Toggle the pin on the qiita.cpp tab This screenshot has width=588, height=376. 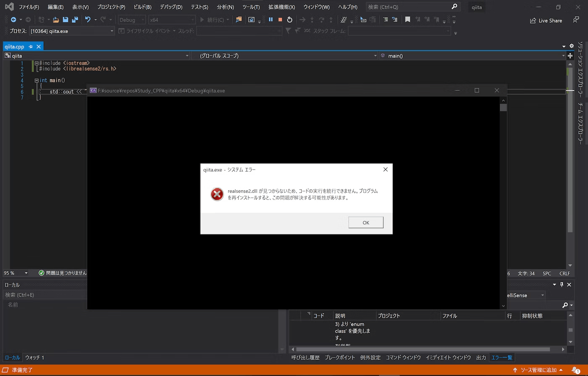point(31,47)
